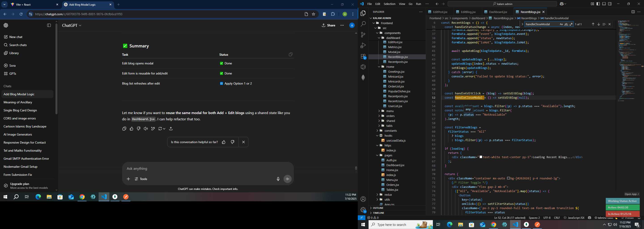Click the Share button in ChatGPT
Screen dimensions: 644x229
click(328, 25)
